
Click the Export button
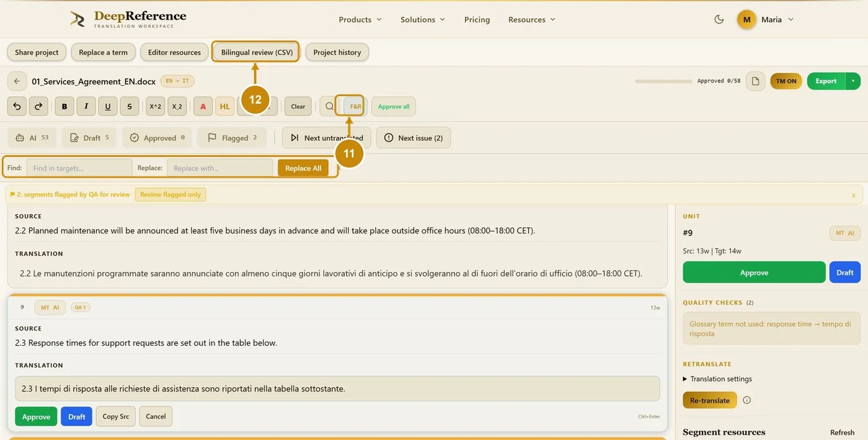pos(826,81)
